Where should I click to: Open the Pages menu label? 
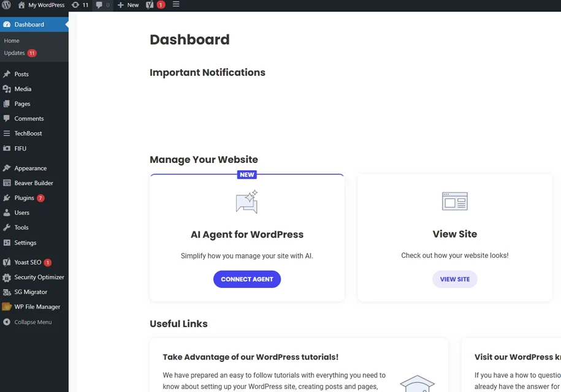coord(22,104)
